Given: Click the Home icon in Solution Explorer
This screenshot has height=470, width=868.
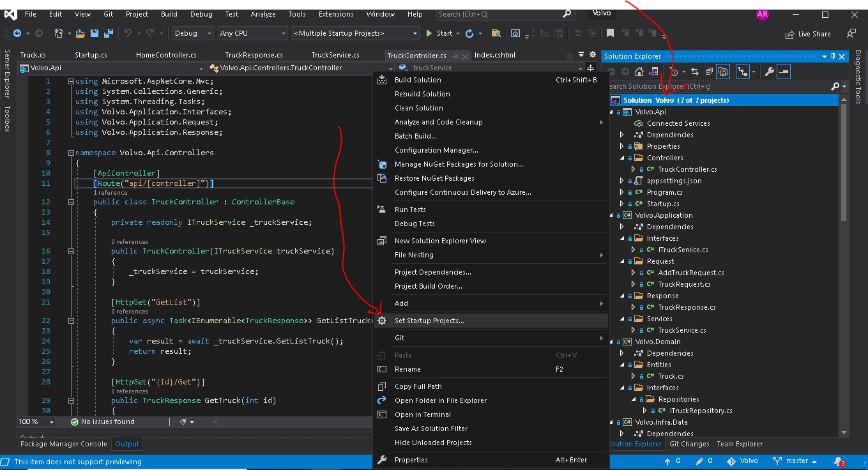Looking at the screenshot, I should tap(639, 72).
